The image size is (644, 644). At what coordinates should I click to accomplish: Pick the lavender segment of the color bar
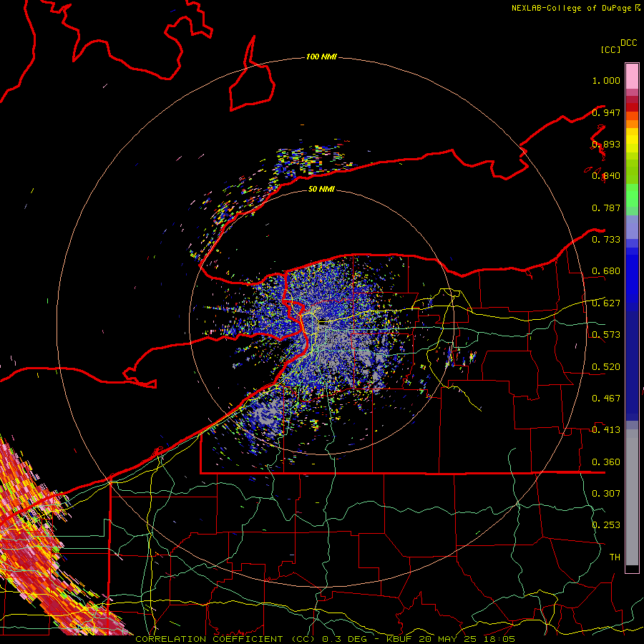[632, 227]
